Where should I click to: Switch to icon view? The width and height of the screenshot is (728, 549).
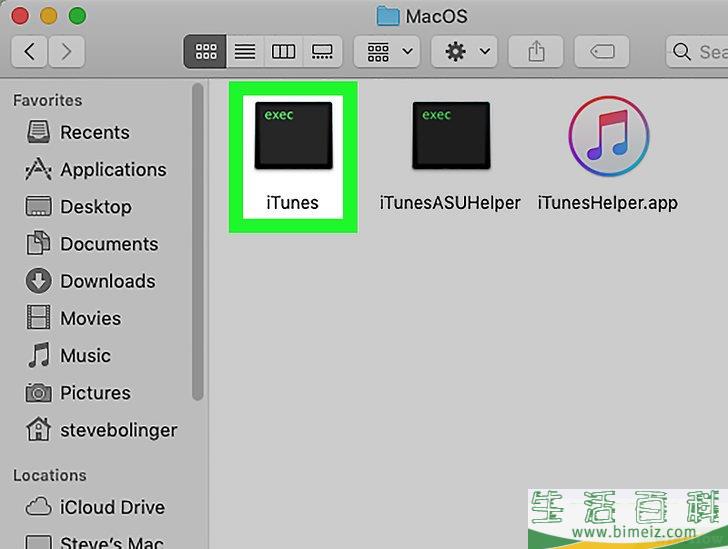(x=205, y=51)
